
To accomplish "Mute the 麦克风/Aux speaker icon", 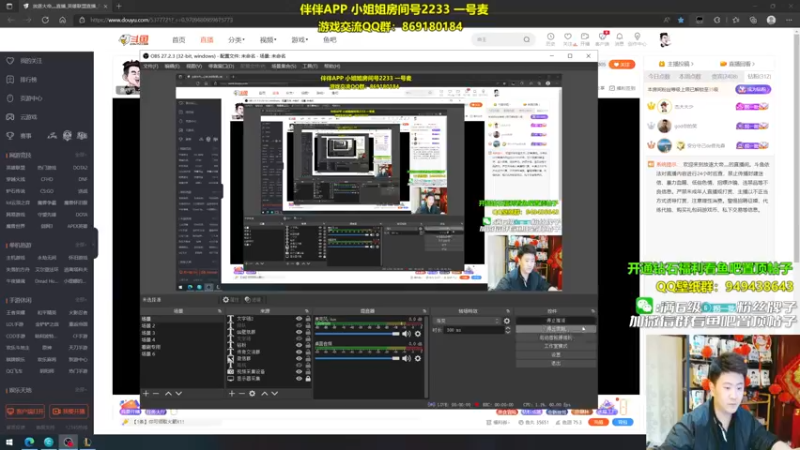I will coord(406,334).
